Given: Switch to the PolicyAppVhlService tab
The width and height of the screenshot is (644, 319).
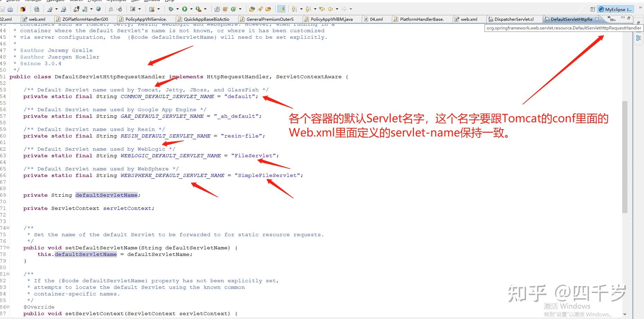Looking at the screenshot, I should point(146,19).
